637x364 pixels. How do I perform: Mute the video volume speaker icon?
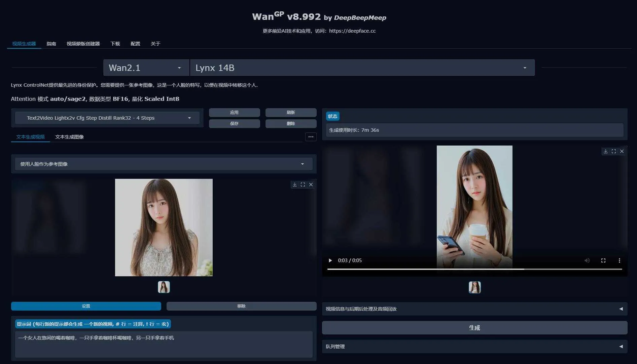[587, 260]
